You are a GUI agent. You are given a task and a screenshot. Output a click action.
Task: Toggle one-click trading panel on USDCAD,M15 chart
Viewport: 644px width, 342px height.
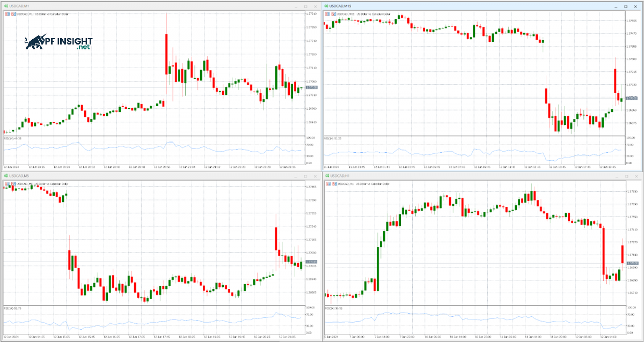point(328,14)
